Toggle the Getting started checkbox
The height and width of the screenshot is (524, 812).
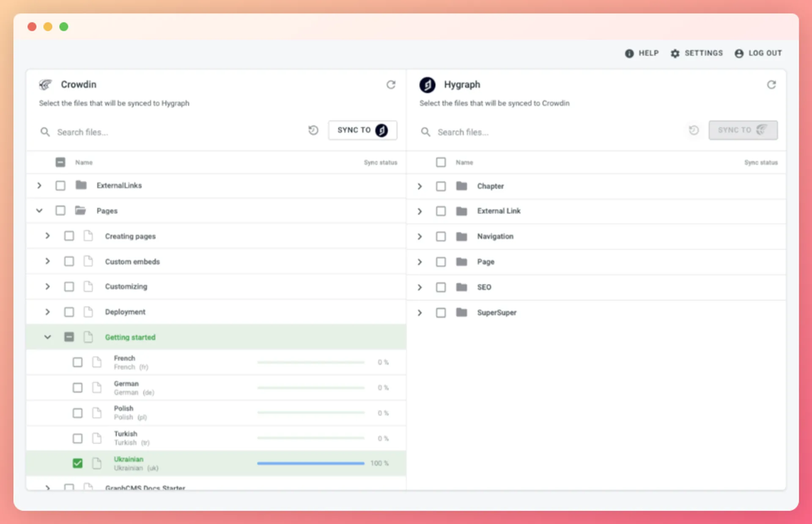(69, 337)
